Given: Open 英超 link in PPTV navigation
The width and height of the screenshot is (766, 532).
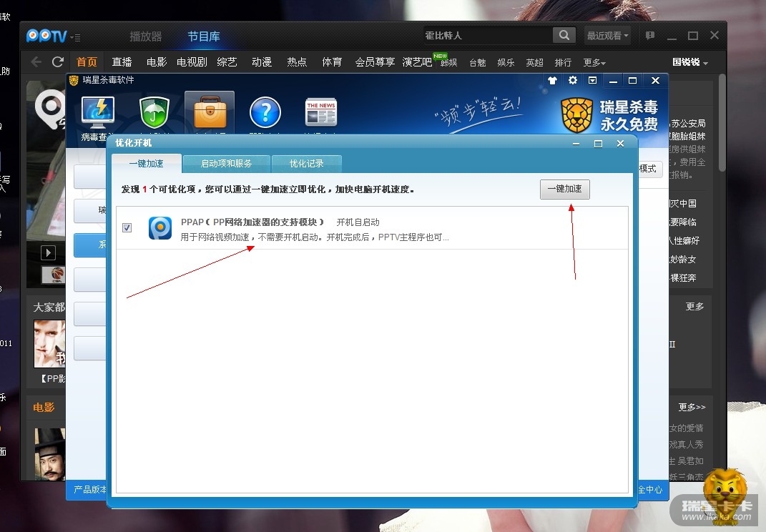Looking at the screenshot, I should click(534, 62).
